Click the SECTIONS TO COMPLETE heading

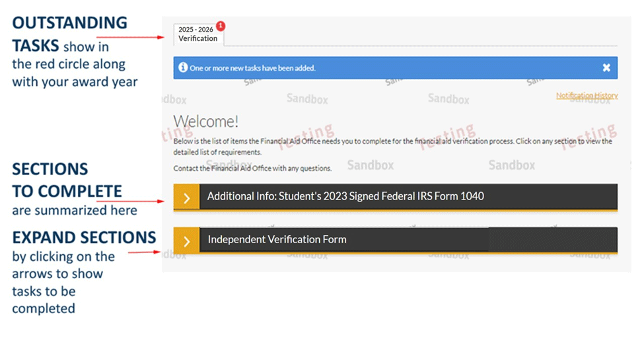click(67, 180)
